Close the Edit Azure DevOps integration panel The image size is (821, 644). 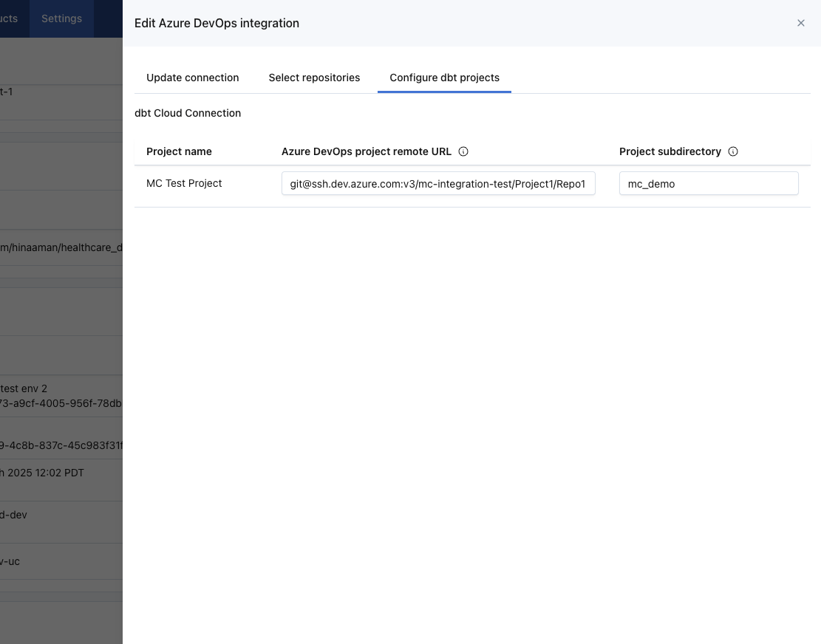[x=800, y=23]
